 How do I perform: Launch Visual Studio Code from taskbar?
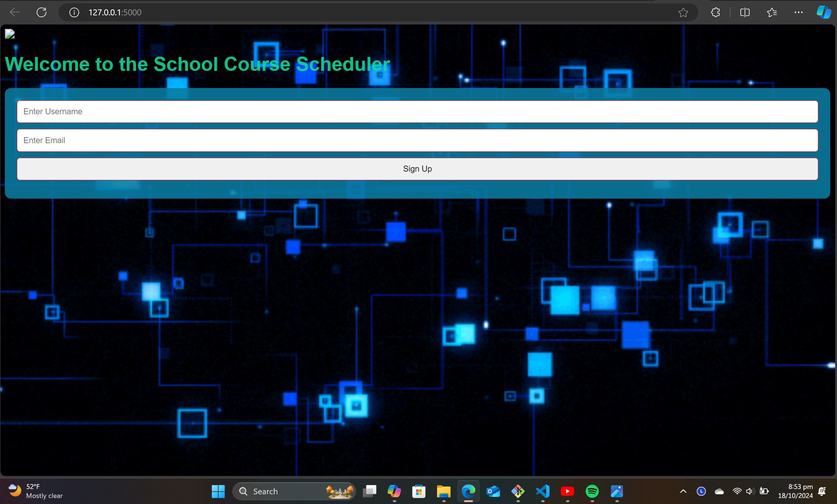tap(543, 491)
